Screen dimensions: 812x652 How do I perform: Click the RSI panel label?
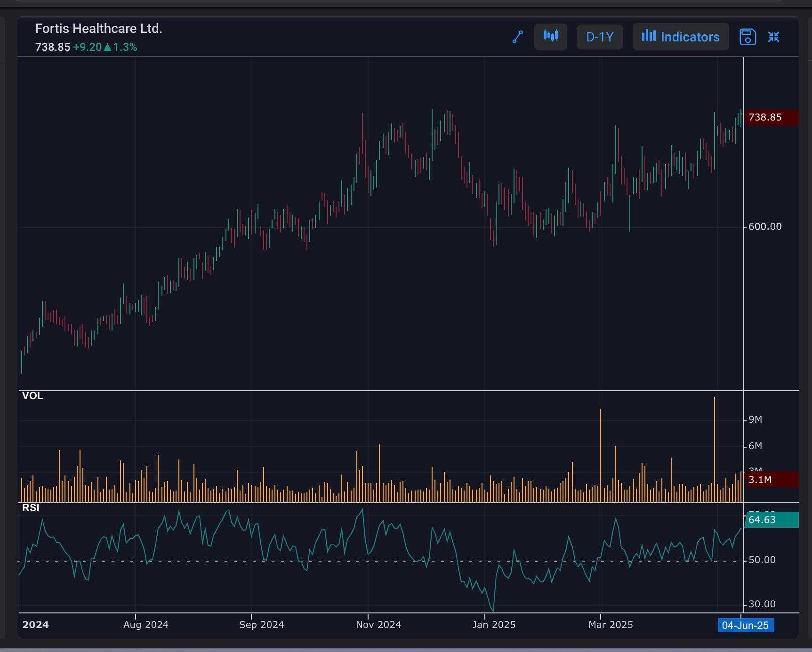31,508
